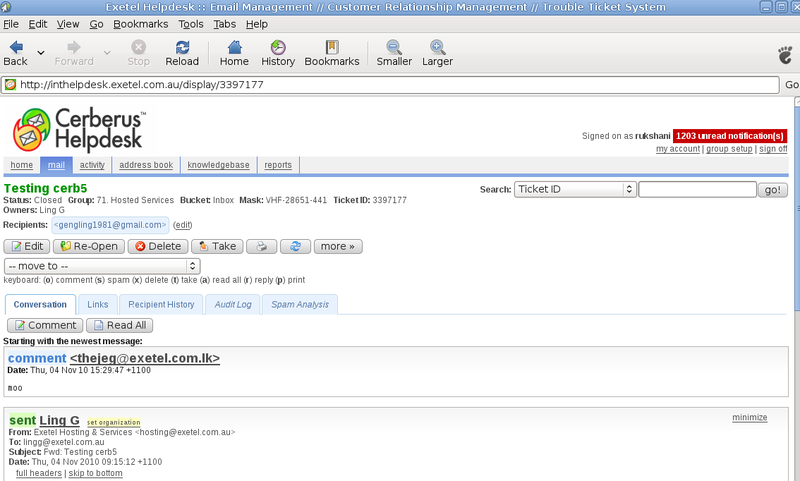This screenshot has width=800, height=481.
Task: Open the -- move to -- dropdown
Action: pos(102,266)
